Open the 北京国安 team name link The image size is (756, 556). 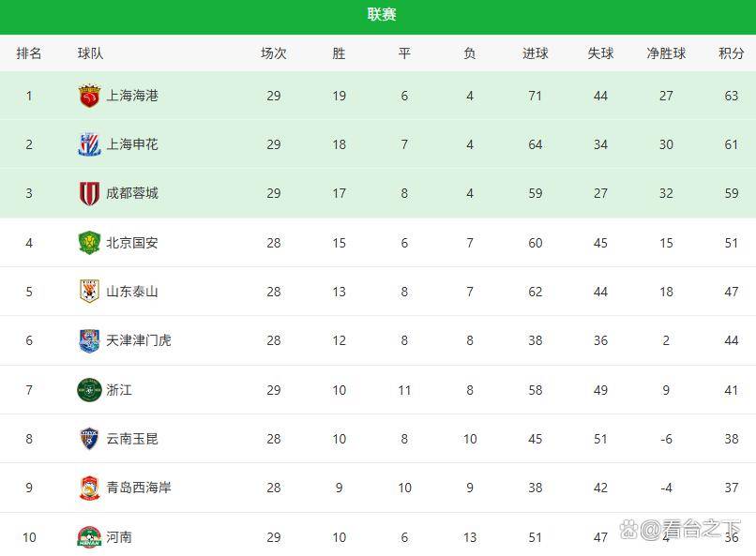point(132,243)
